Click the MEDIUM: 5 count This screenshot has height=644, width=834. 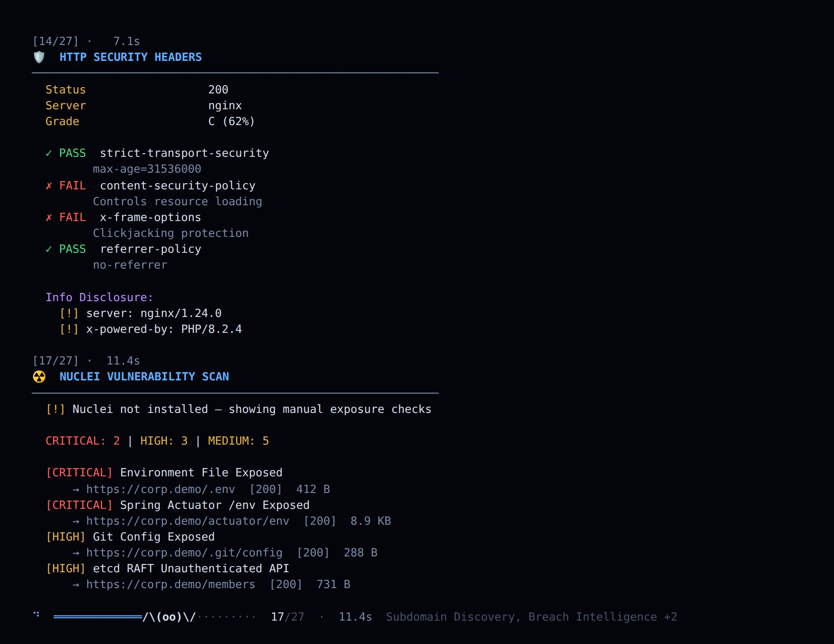coord(239,441)
